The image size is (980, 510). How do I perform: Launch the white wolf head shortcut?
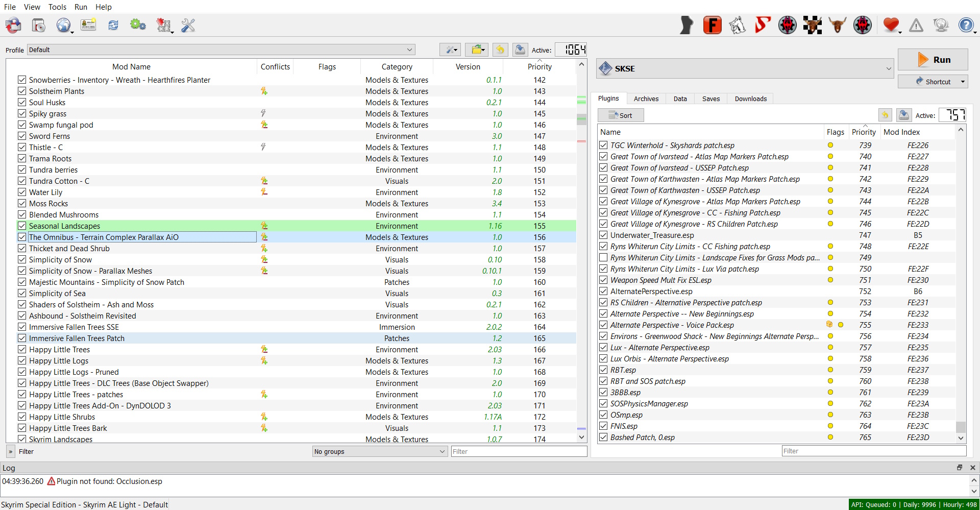(x=737, y=25)
